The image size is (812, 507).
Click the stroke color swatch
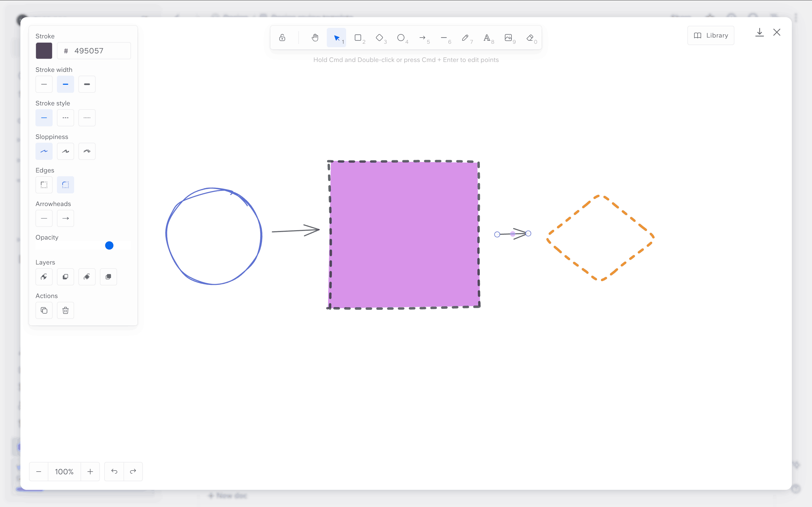tap(44, 51)
